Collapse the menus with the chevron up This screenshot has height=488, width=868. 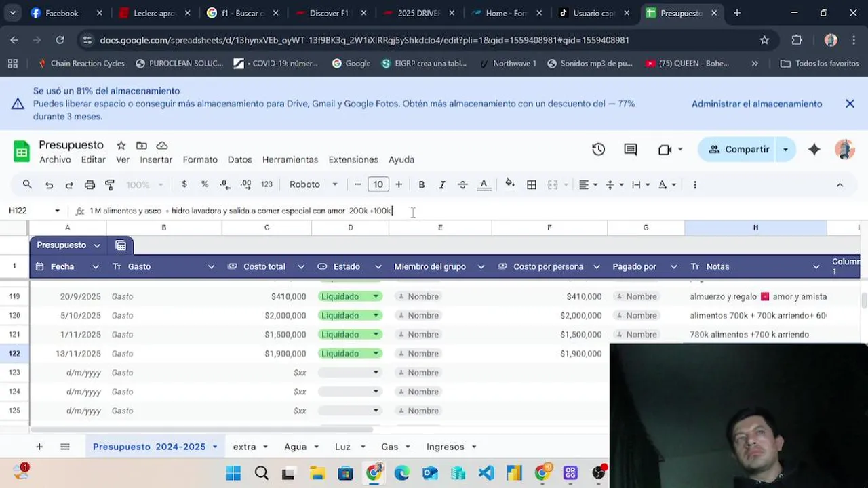(x=840, y=184)
